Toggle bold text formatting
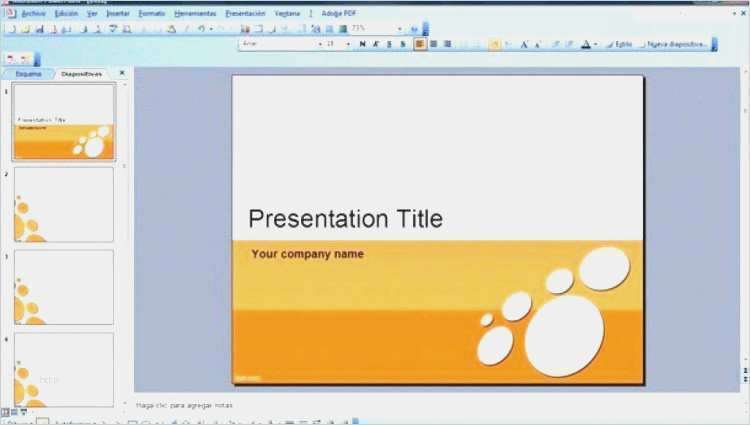Screen dimensions: 750x425 pyautogui.click(x=362, y=44)
